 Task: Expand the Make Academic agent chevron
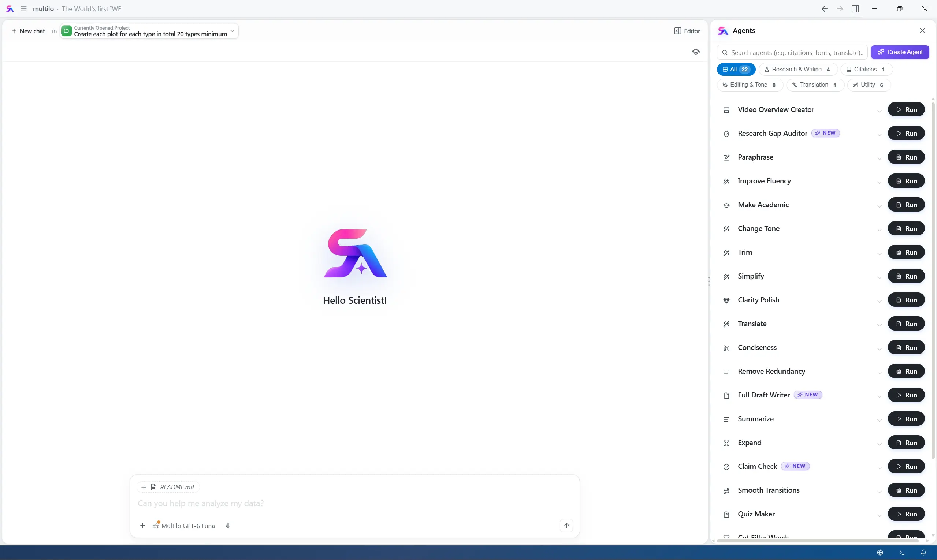tap(879, 206)
